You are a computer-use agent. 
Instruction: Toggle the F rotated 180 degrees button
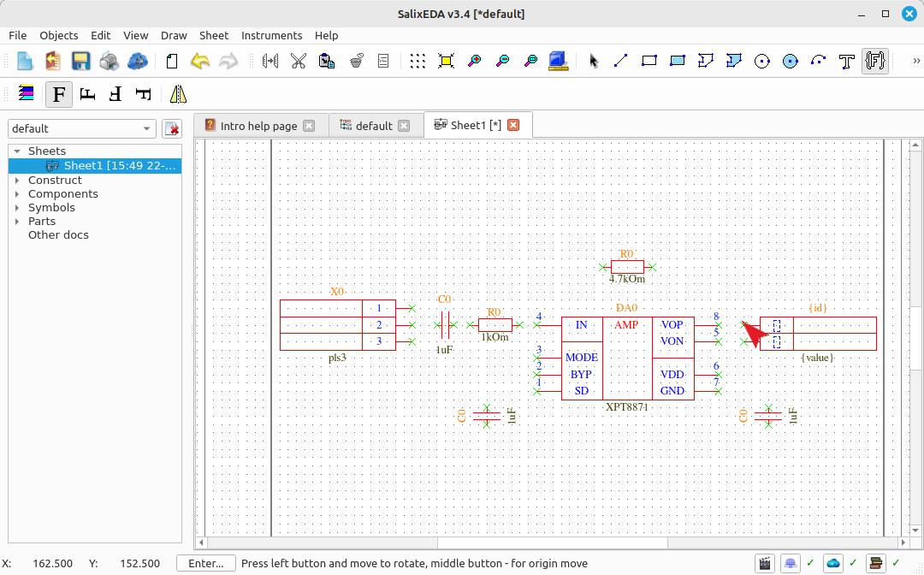tap(115, 94)
